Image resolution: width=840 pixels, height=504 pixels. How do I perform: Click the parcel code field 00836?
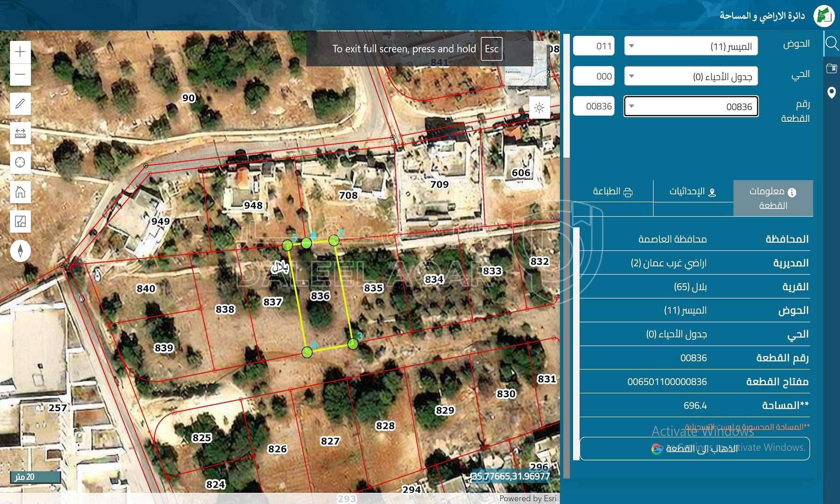pos(594,106)
